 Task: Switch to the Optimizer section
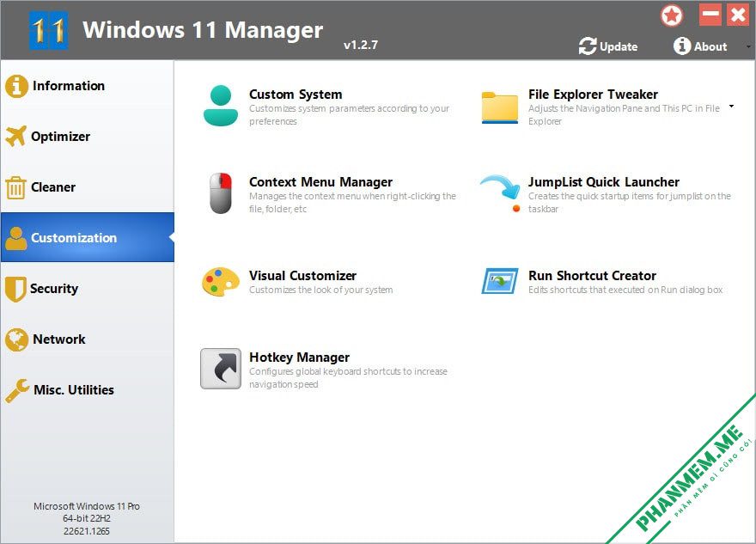[x=88, y=137]
